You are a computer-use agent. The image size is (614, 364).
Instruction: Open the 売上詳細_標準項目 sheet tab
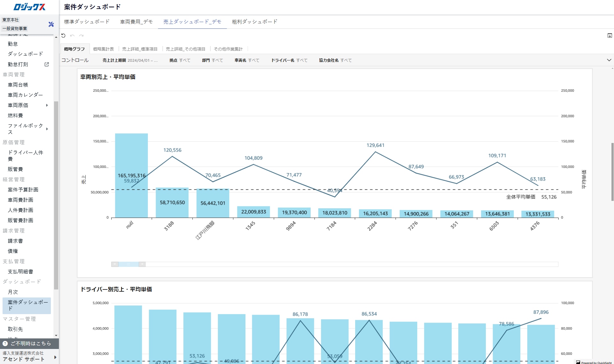coord(140,49)
